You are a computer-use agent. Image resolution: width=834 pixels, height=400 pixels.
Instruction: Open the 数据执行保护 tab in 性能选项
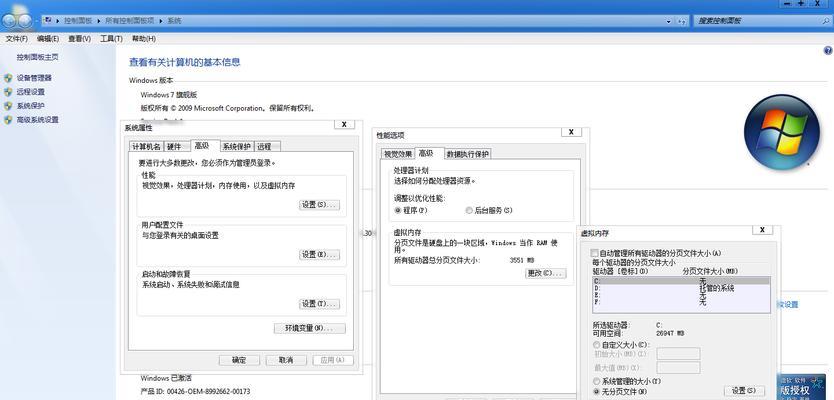[468, 154]
